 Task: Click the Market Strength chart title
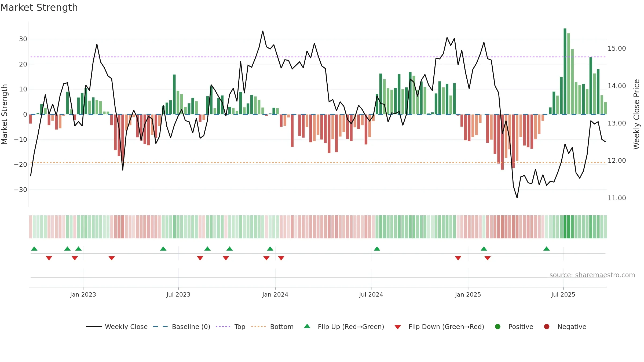click(x=39, y=8)
